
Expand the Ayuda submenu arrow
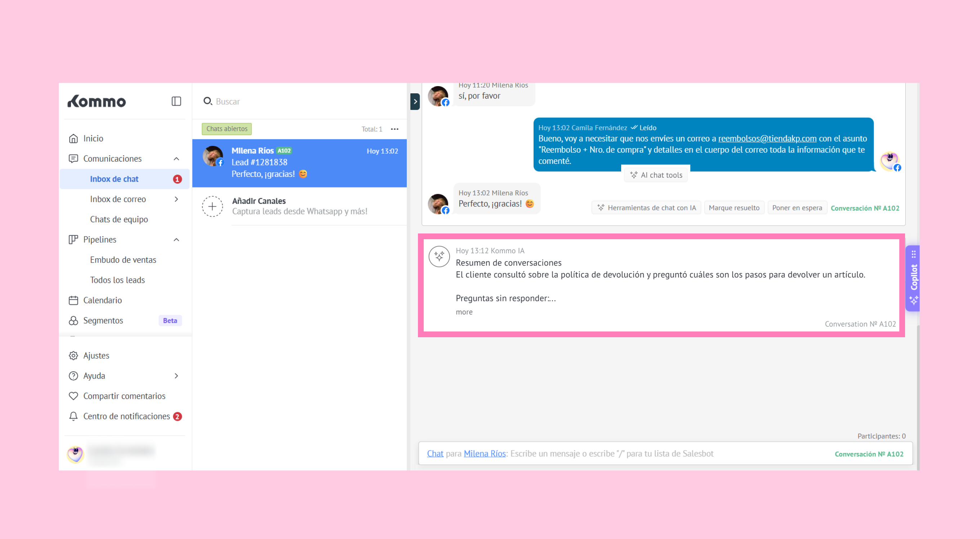176,376
